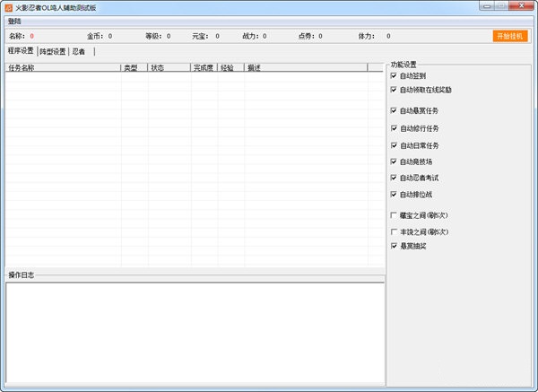Switch to the 忍者 tab
The height and width of the screenshot is (392, 538).
point(79,51)
